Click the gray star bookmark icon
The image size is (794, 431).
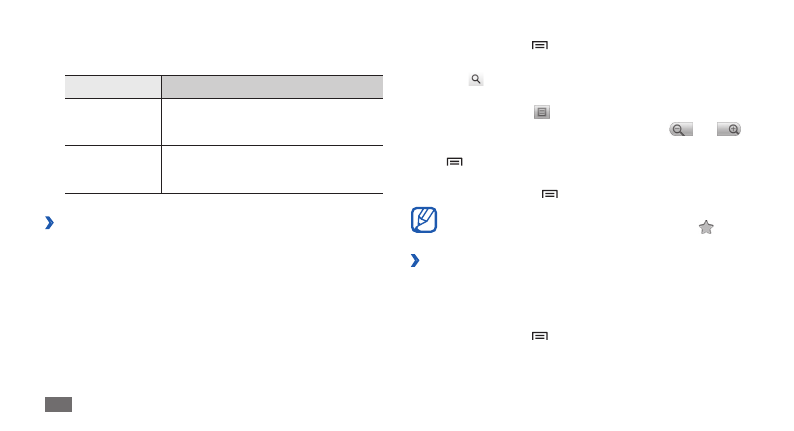pyautogui.click(x=706, y=227)
